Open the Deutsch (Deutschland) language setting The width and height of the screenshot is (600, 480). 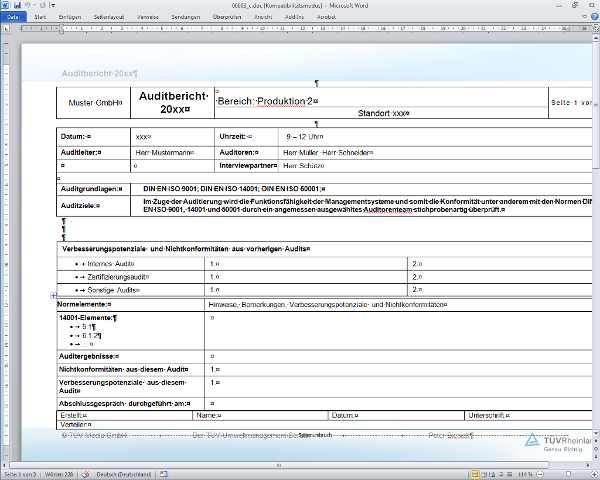(x=121, y=472)
